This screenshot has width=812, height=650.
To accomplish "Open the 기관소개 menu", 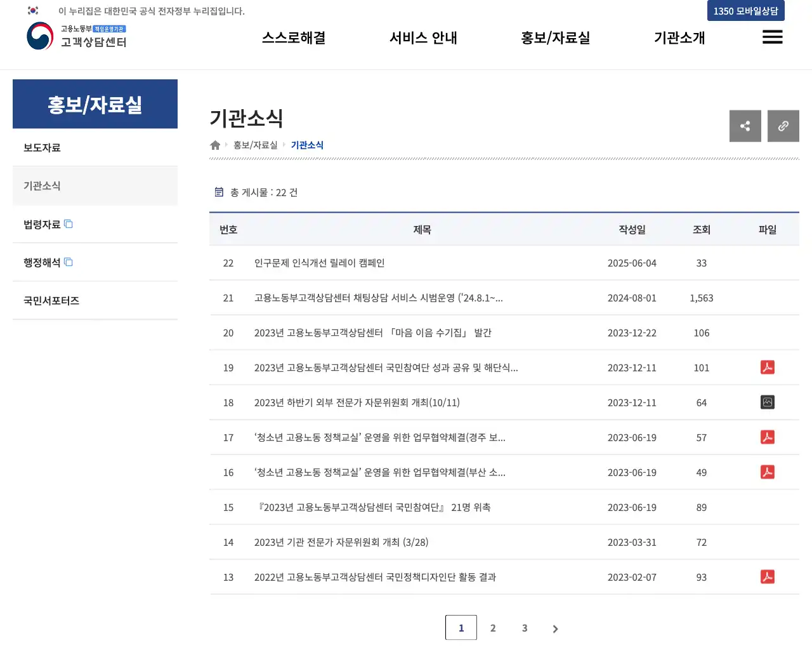I will (679, 37).
